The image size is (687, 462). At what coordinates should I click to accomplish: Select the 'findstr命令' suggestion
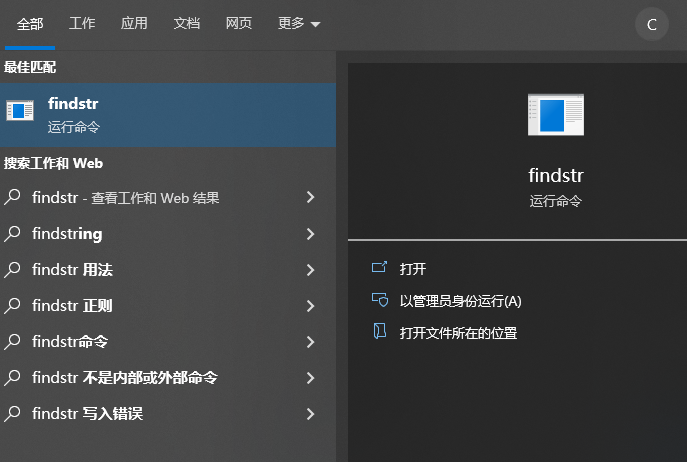pyautogui.click(x=168, y=341)
